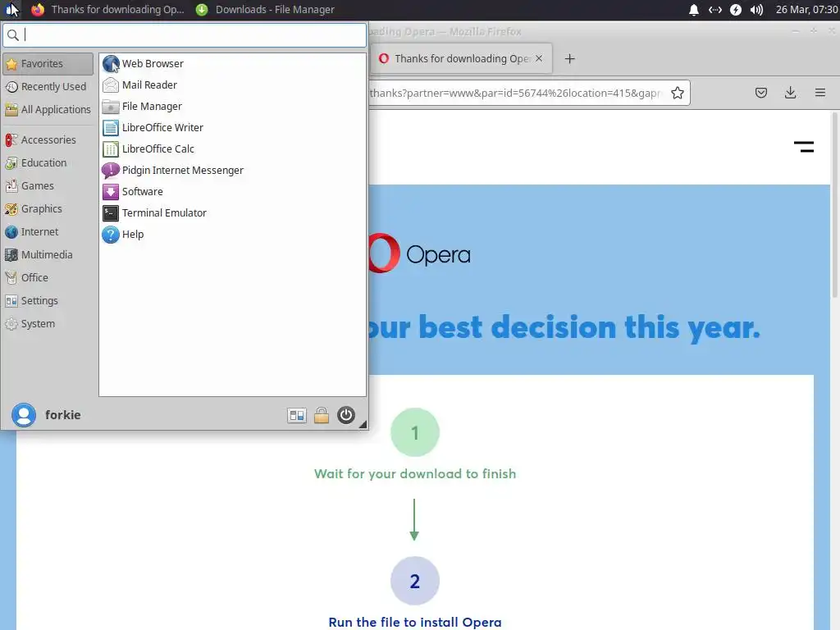The width and height of the screenshot is (840, 630).
Task: Click the Firefox page vertical scrollbar
Action: [x=834, y=206]
